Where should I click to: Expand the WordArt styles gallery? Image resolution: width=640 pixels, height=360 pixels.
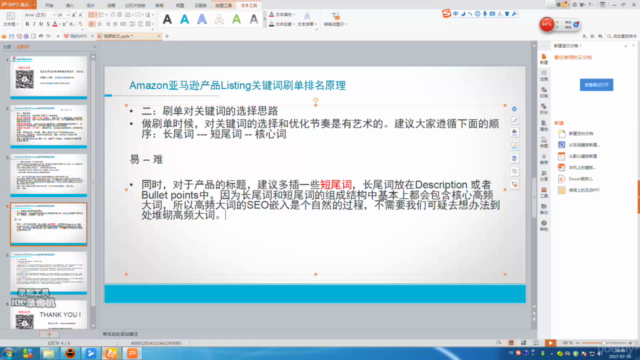coord(264,20)
